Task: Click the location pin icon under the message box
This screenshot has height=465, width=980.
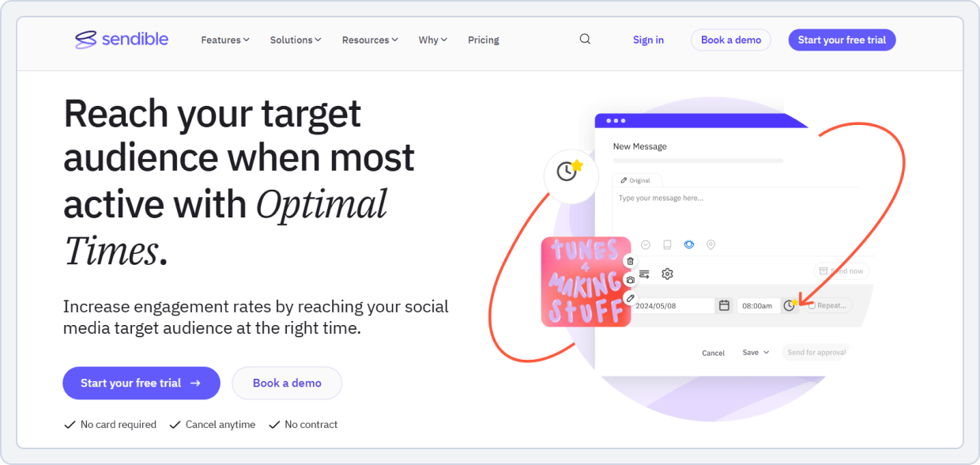Action: point(710,245)
